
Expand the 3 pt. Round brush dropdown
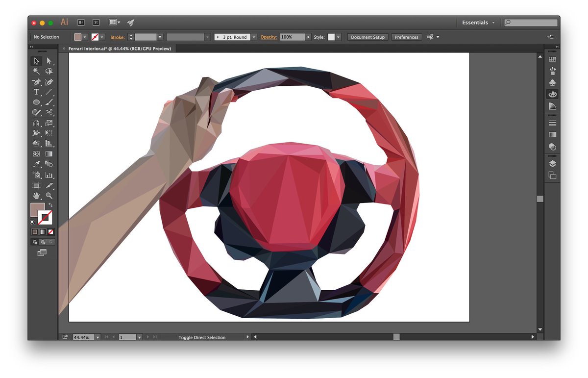[254, 37]
